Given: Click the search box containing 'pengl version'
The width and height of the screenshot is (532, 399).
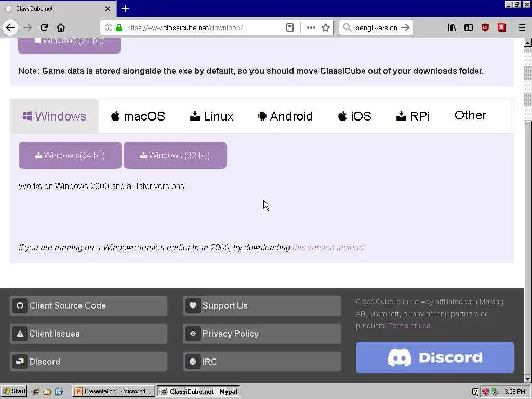Looking at the screenshot, I should (376, 28).
